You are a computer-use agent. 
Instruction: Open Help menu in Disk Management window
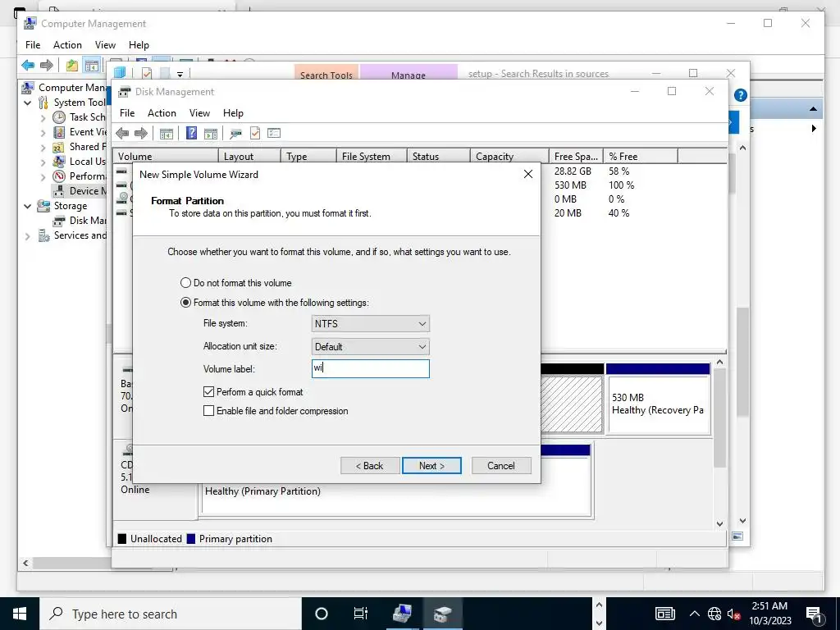click(233, 113)
